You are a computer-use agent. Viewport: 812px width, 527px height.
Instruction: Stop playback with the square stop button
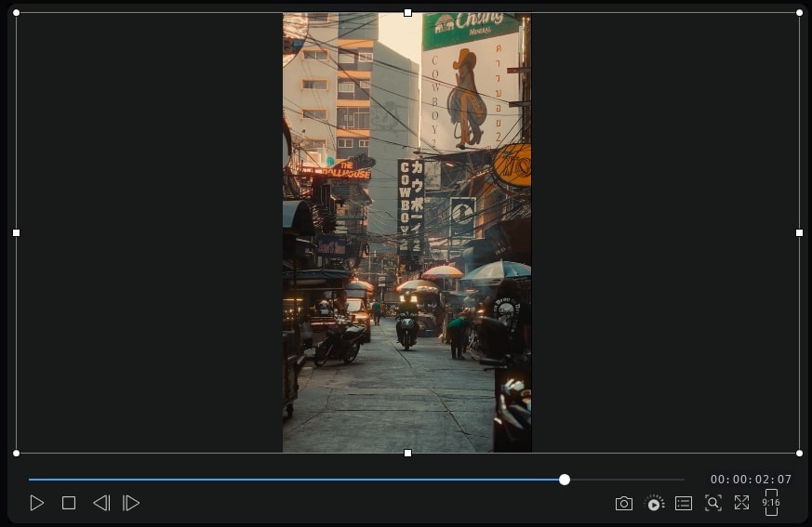point(69,503)
